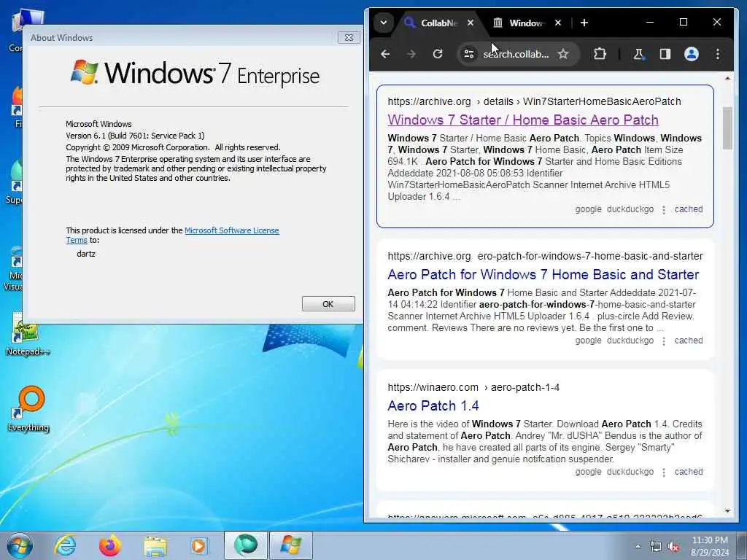The image size is (747, 560).
Task: Click google link under second search result
Action: (x=588, y=341)
